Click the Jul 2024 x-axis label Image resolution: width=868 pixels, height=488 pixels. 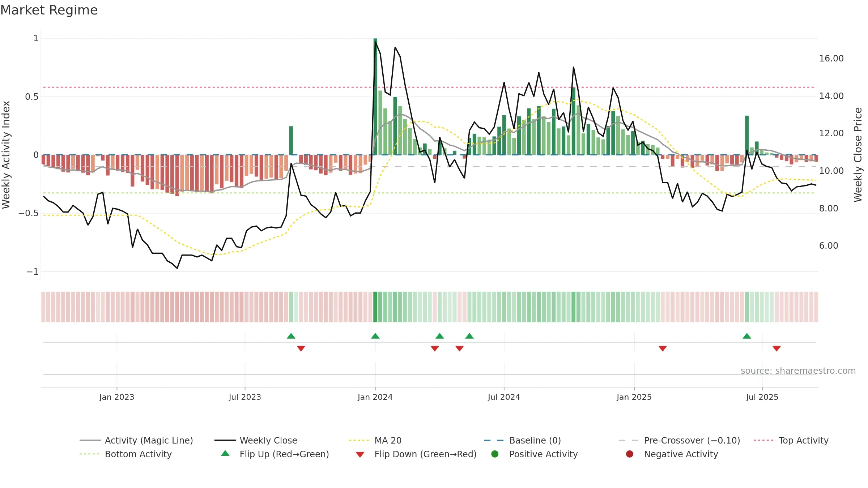point(504,397)
